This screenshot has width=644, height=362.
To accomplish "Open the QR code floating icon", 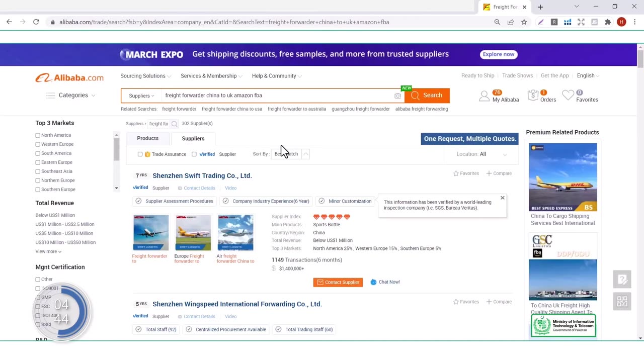I will click(622, 301).
